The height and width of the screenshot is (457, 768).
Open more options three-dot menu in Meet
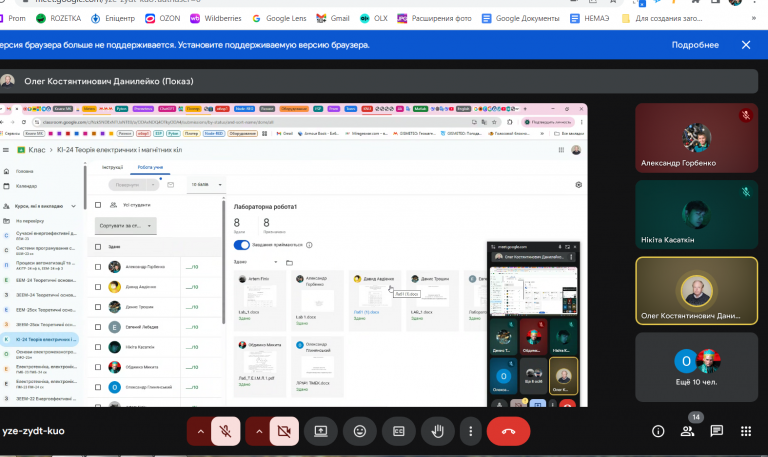[x=471, y=431]
